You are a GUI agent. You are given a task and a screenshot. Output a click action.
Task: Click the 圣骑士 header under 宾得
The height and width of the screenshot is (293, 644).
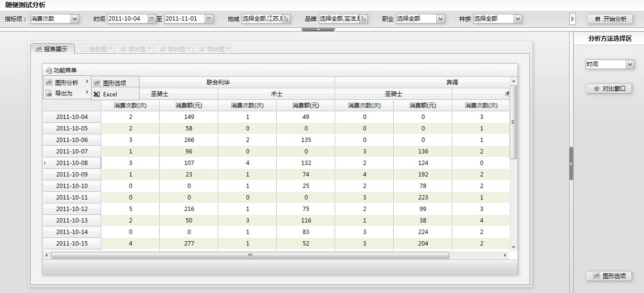point(394,94)
